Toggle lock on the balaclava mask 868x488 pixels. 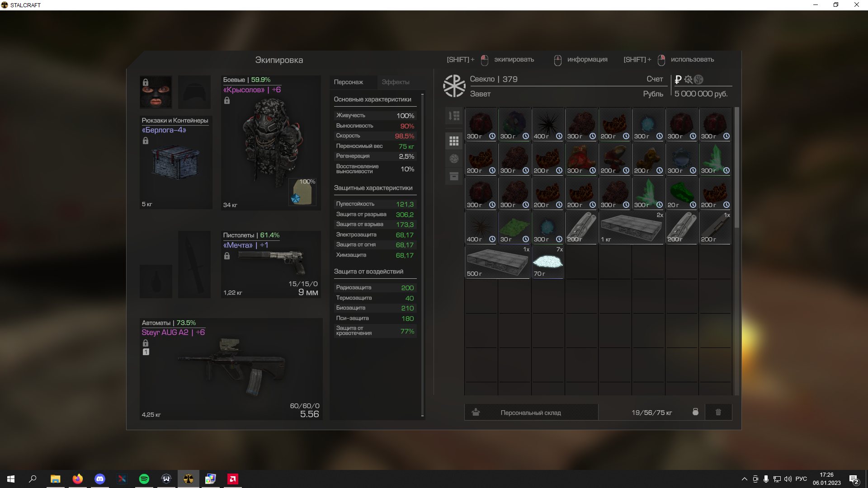[x=146, y=82]
